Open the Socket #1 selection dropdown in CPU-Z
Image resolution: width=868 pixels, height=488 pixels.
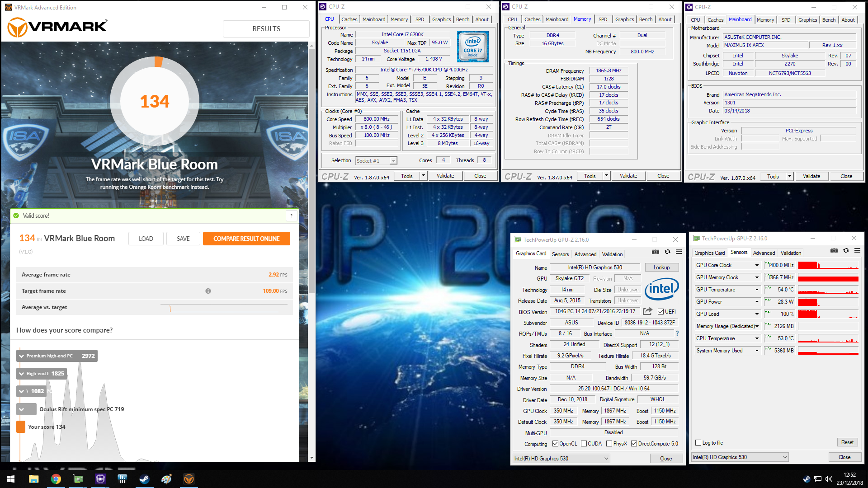coord(376,160)
